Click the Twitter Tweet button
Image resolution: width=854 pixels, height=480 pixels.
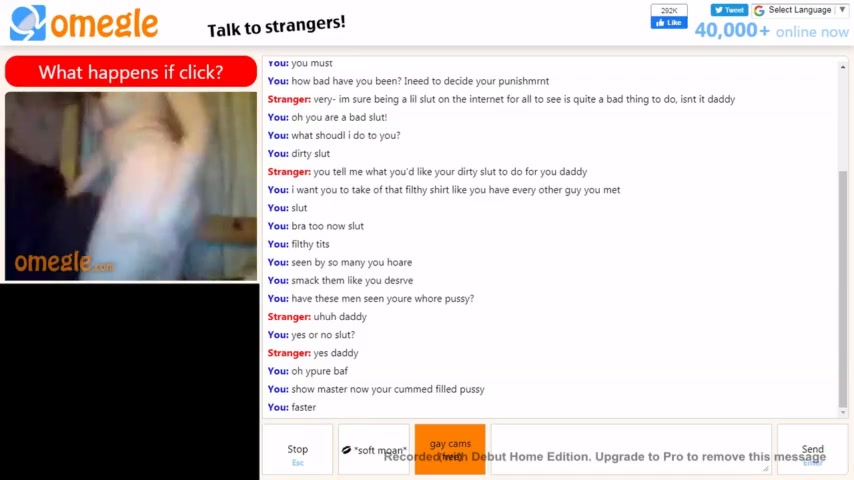729,10
